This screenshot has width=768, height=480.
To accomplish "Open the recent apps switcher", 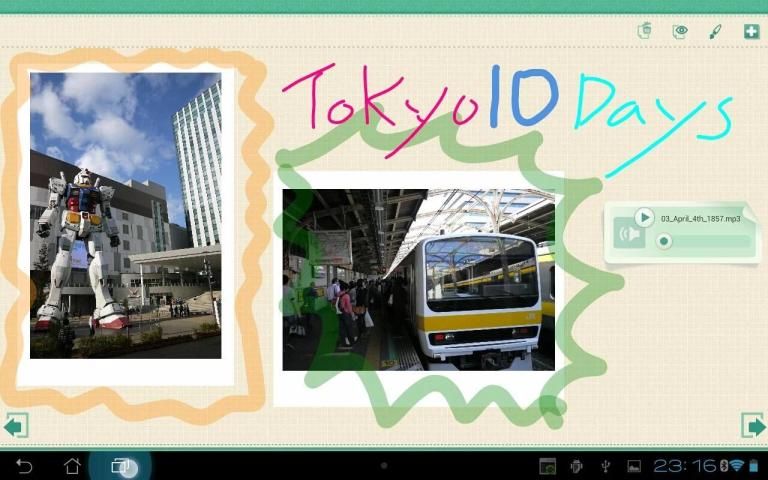I will (121, 466).
